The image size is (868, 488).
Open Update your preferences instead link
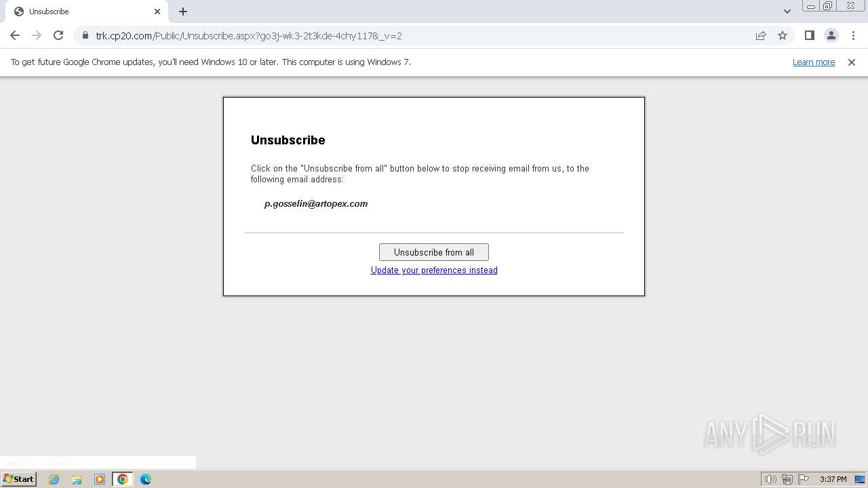434,270
